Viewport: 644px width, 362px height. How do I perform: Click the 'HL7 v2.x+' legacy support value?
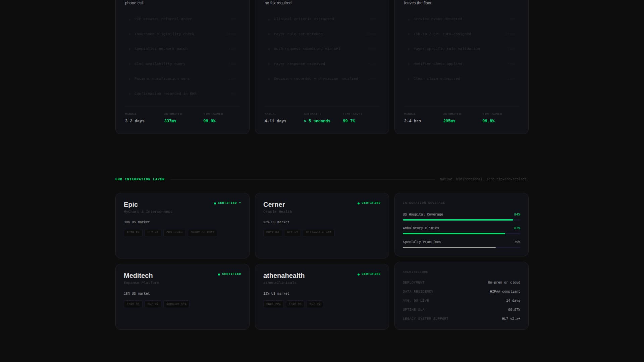(x=511, y=319)
